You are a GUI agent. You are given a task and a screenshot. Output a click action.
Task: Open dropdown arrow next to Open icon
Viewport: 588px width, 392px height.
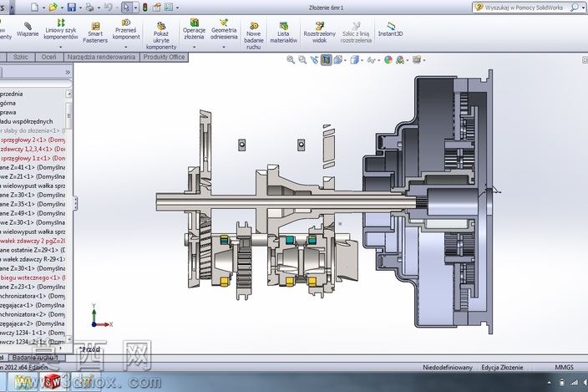[x=62, y=8]
